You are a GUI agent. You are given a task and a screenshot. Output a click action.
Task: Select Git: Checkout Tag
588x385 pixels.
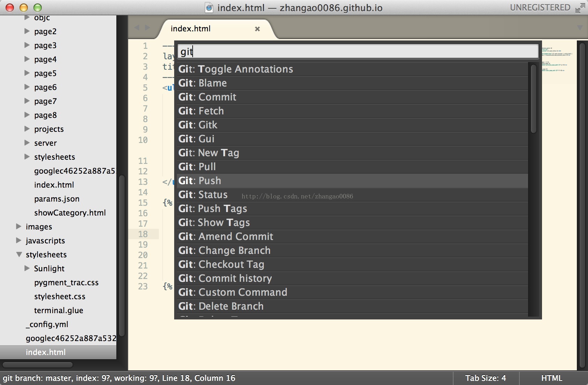pyautogui.click(x=353, y=264)
